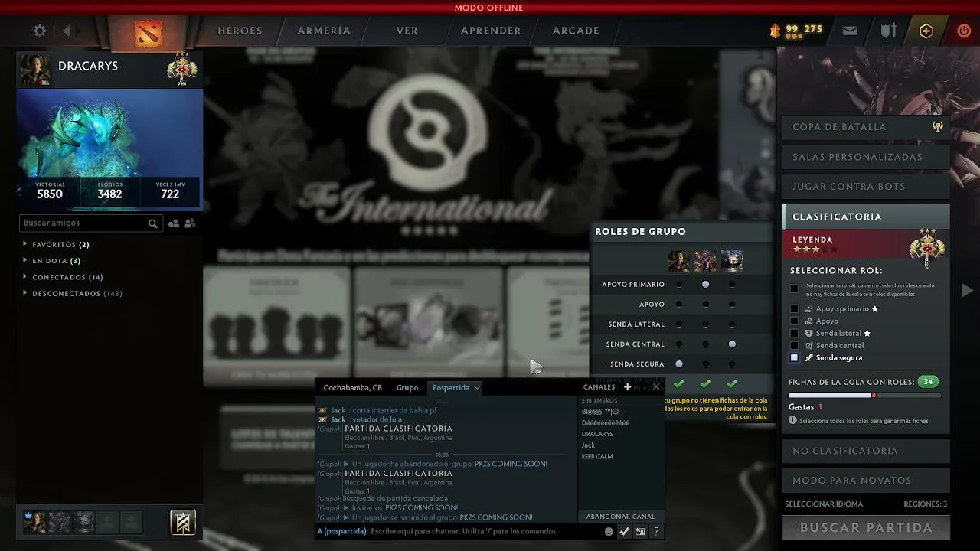Uncheck the Senda segura role
Image resolution: width=980 pixels, height=551 pixels.
point(794,358)
